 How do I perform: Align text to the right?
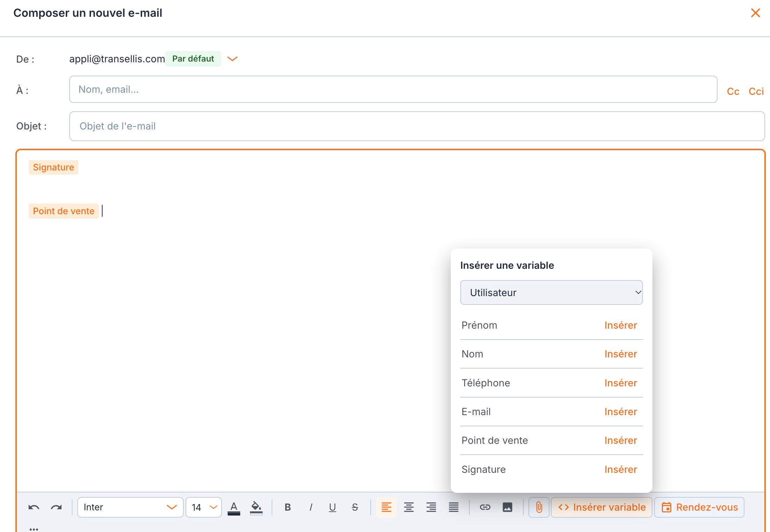point(431,507)
